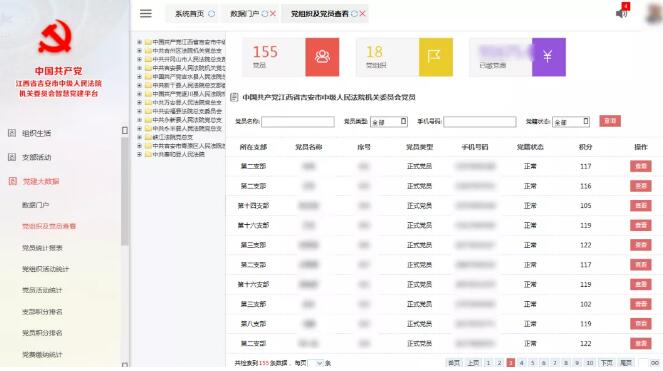The image size is (663, 371).
Task: View the 第十四支部 row with score 105
Action: coord(641,206)
